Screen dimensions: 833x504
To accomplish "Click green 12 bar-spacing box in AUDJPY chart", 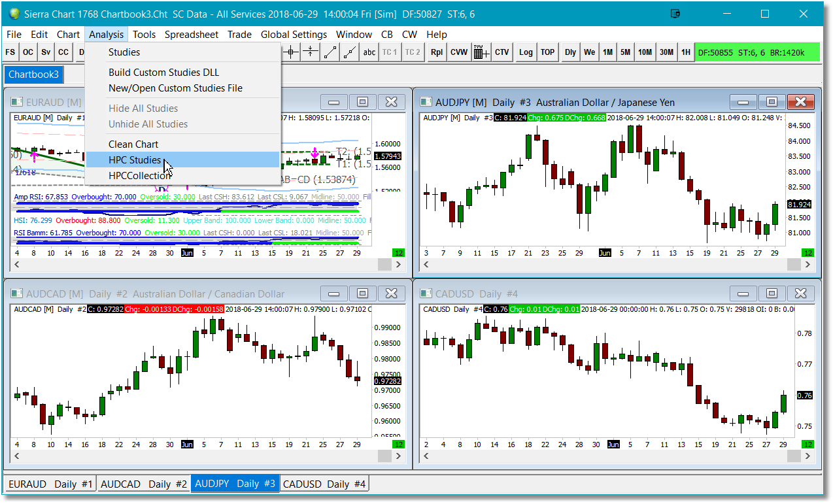I will click(808, 253).
